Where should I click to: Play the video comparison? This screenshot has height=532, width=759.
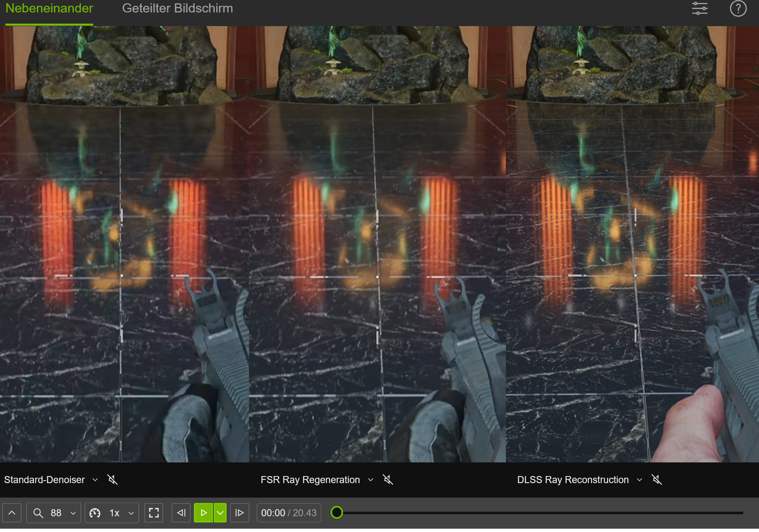(x=203, y=513)
